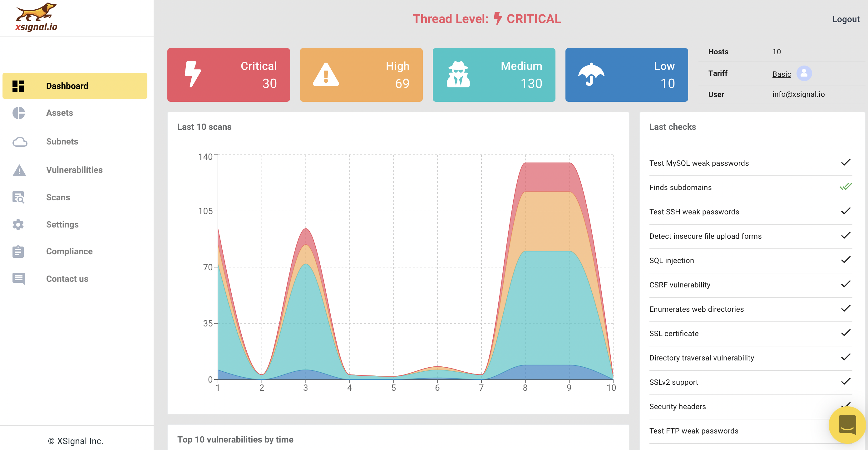Click checkmark for SSL certificate
Viewport: 868px width, 450px height.
pyautogui.click(x=846, y=333)
